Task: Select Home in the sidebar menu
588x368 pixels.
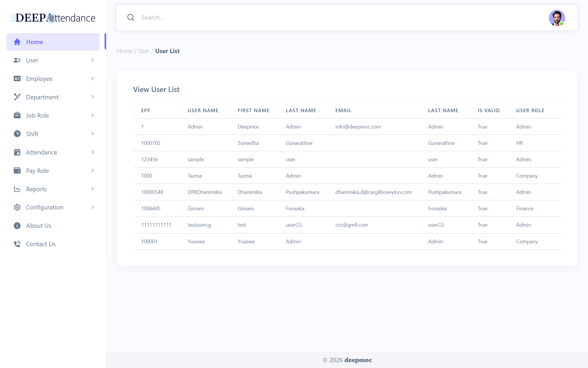Action: coord(53,42)
